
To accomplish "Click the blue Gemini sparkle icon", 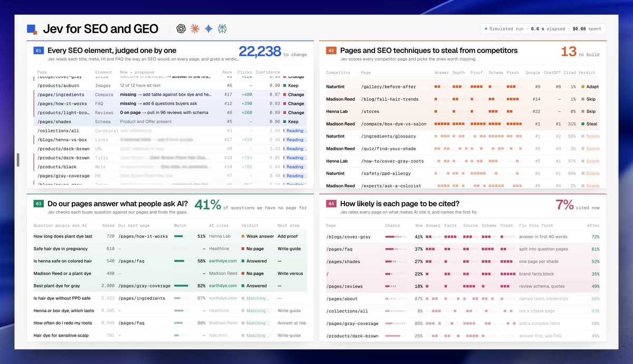I will [x=209, y=29].
